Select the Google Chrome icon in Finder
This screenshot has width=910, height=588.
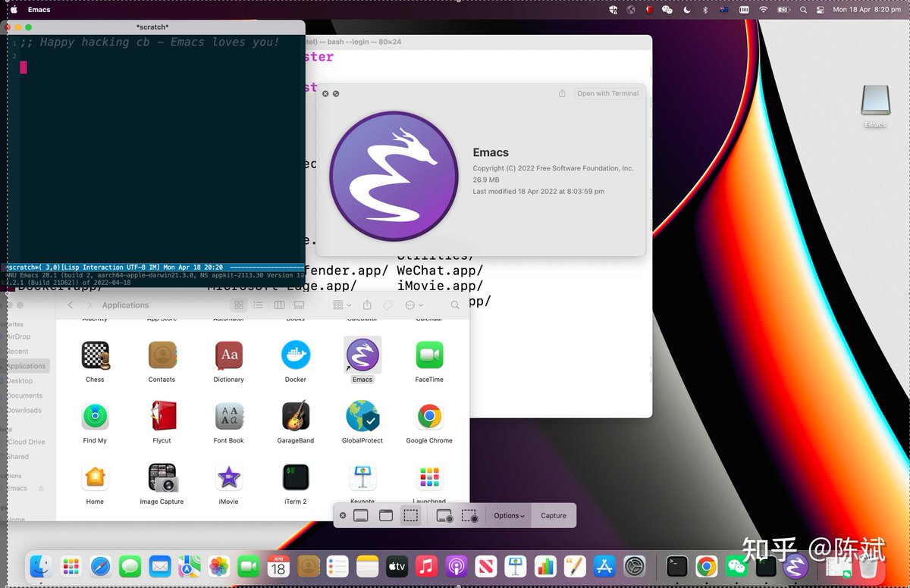429,416
